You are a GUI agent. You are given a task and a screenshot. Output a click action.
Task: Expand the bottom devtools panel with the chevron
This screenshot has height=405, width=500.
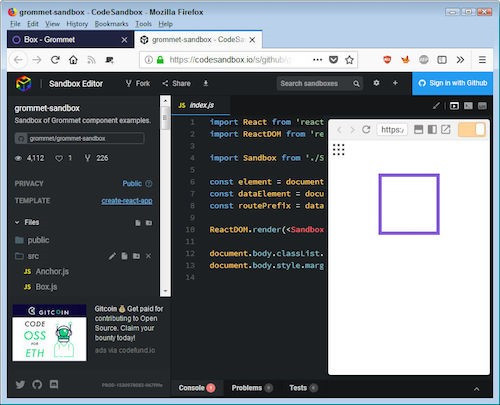477,389
